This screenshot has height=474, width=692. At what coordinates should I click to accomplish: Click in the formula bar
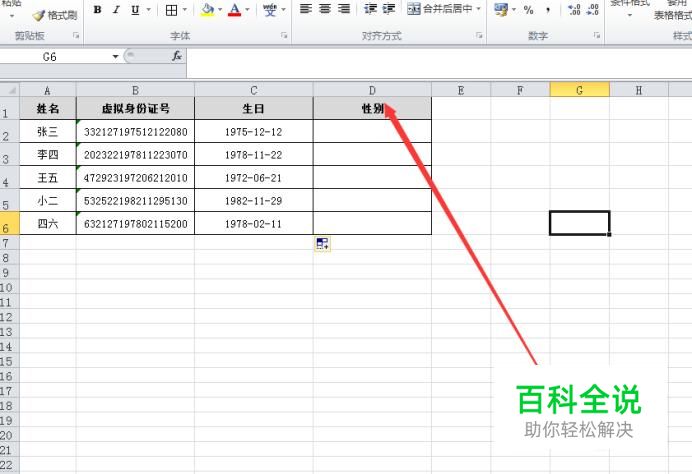pyautogui.click(x=439, y=63)
